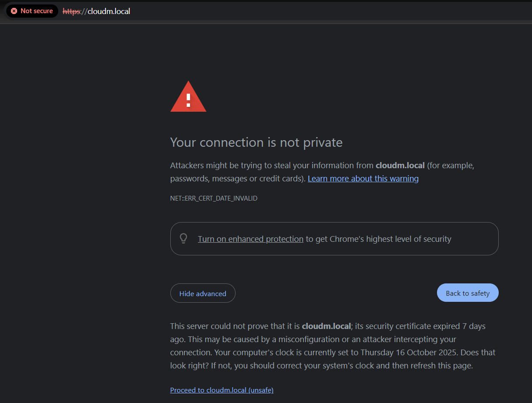Collapse details with "Hide advanced" button
The image size is (532, 403).
pyautogui.click(x=203, y=293)
